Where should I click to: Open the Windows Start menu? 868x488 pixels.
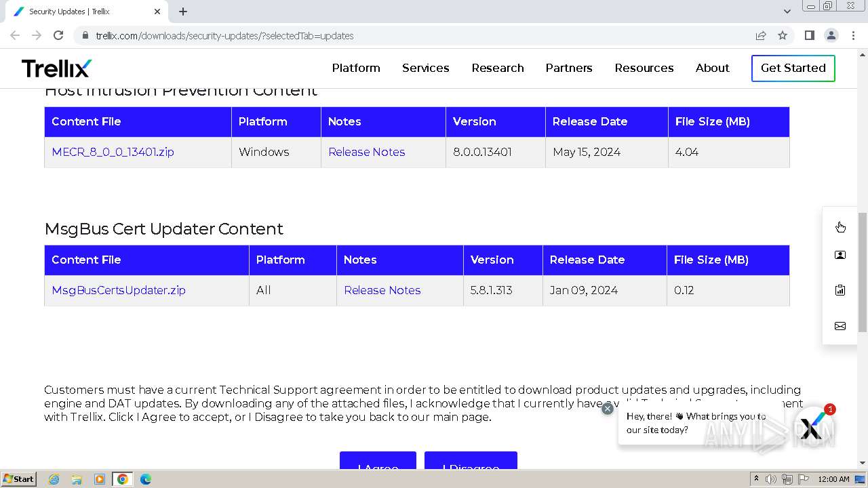click(x=18, y=479)
